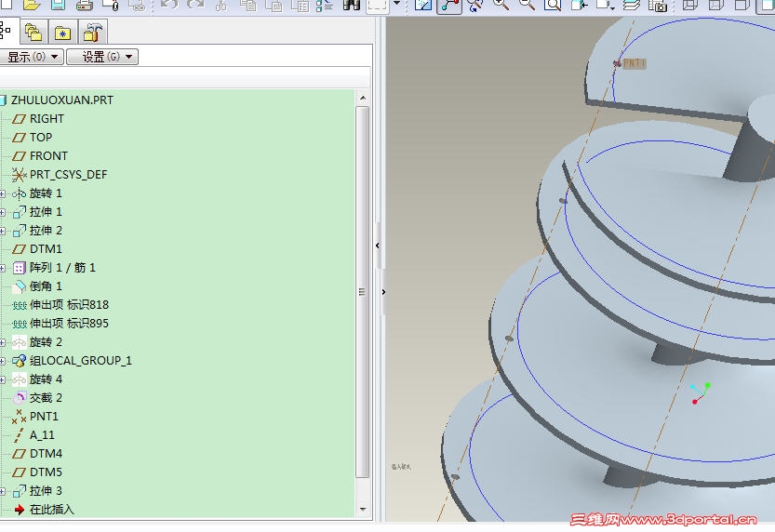Click the Reorient view icon
The image size is (775, 532).
pos(579,5)
